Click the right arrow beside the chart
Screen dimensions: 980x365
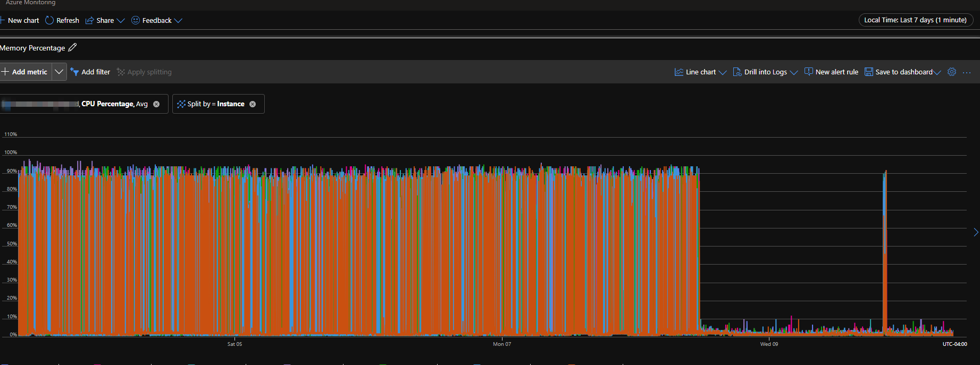975,232
